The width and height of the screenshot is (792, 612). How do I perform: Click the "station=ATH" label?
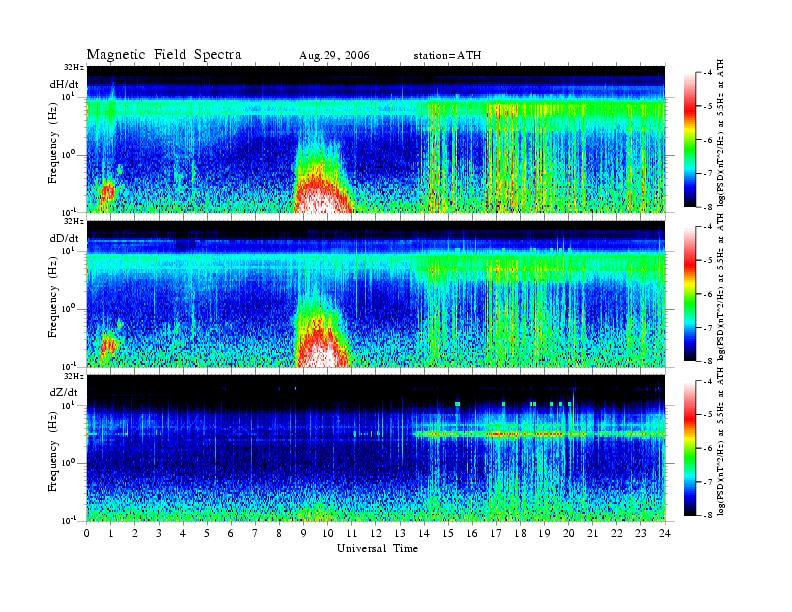(x=447, y=56)
